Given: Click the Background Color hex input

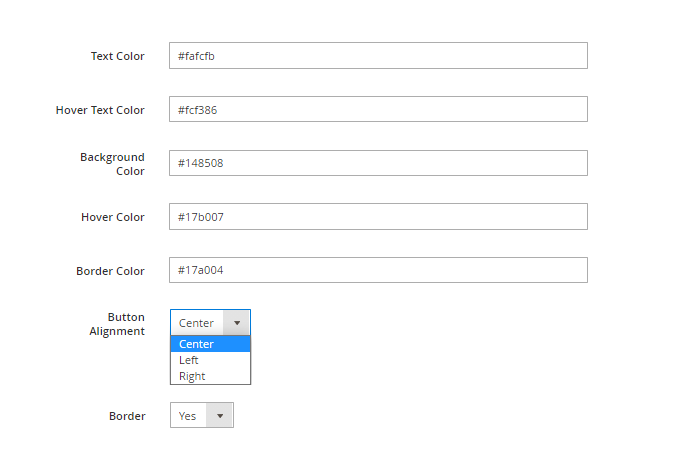Looking at the screenshot, I should point(378,163).
